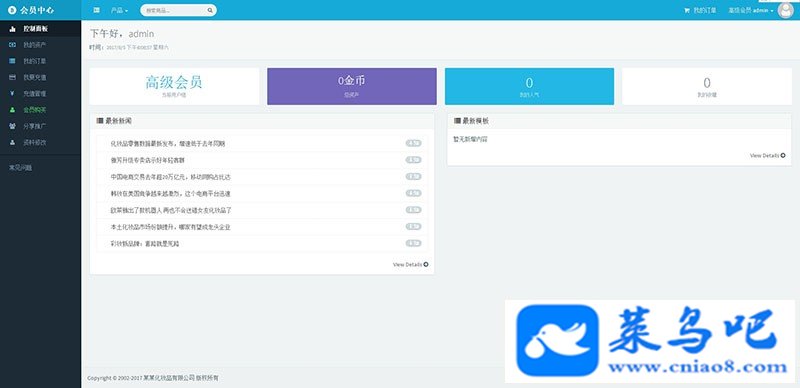
Task: Click the purple 0金币 assets card
Action: point(352,86)
